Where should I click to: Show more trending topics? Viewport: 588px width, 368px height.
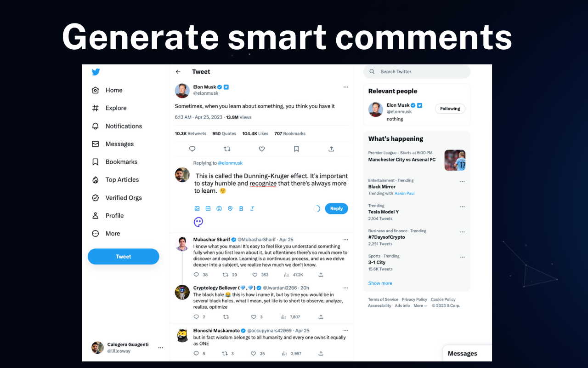point(380,283)
